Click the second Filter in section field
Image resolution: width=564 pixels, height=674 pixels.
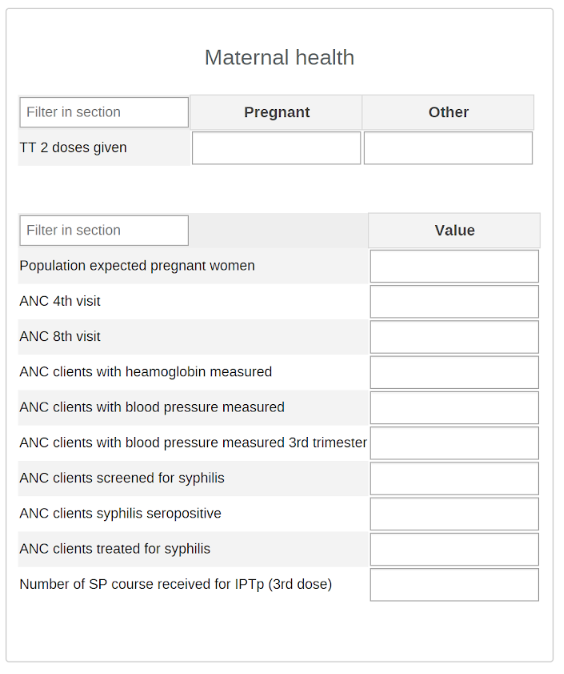(x=104, y=231)
